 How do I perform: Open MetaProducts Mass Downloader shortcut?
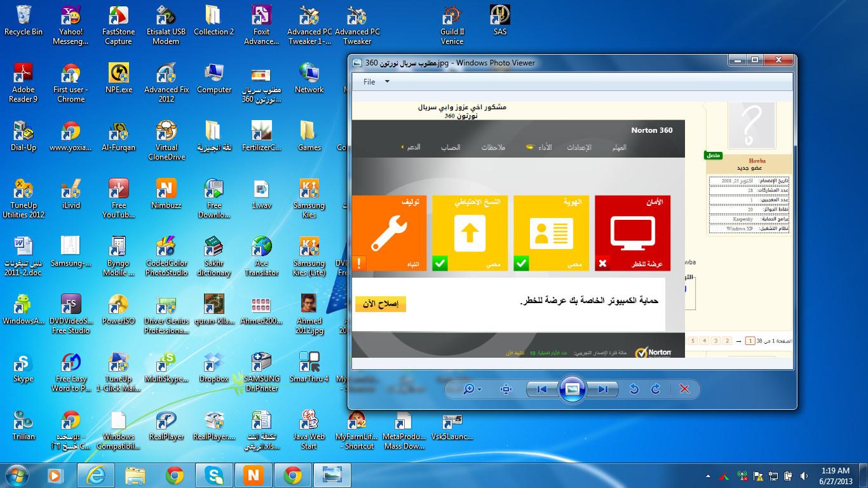pyautogui.click(x=404, y=430)
